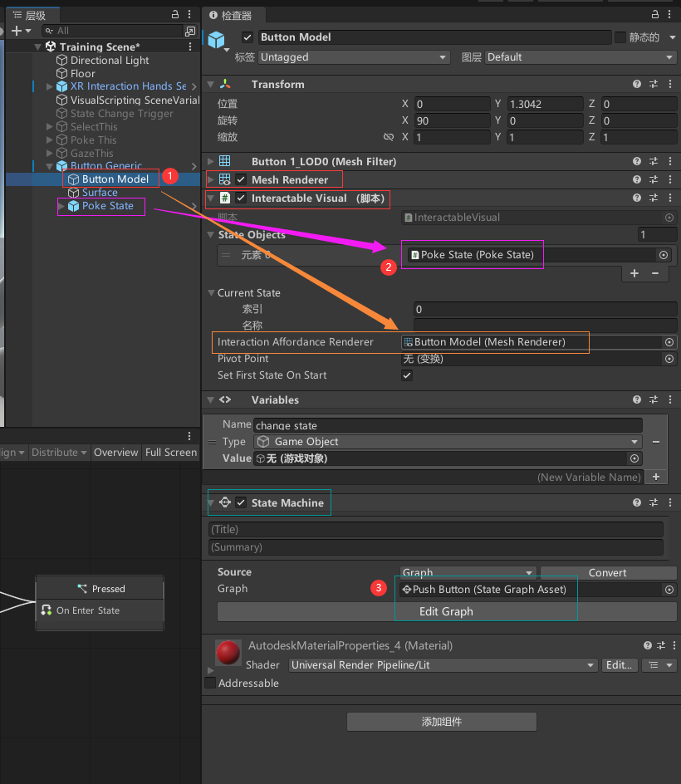The height and width of the screenshot is (784, 681).
Task: Open the Shader dropdown for the material
Action: [443, 665]
